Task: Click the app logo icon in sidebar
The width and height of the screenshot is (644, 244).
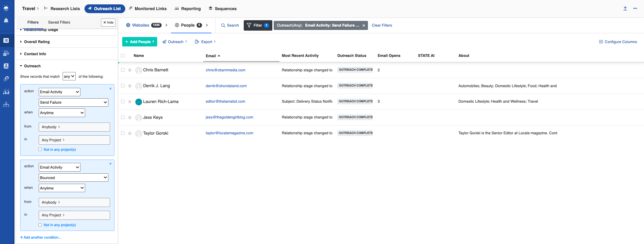Action: point(6,8)
